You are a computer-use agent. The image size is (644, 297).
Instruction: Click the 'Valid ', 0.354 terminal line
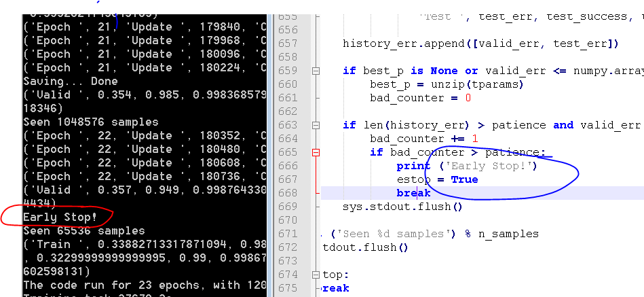click(x=145, y=94)
